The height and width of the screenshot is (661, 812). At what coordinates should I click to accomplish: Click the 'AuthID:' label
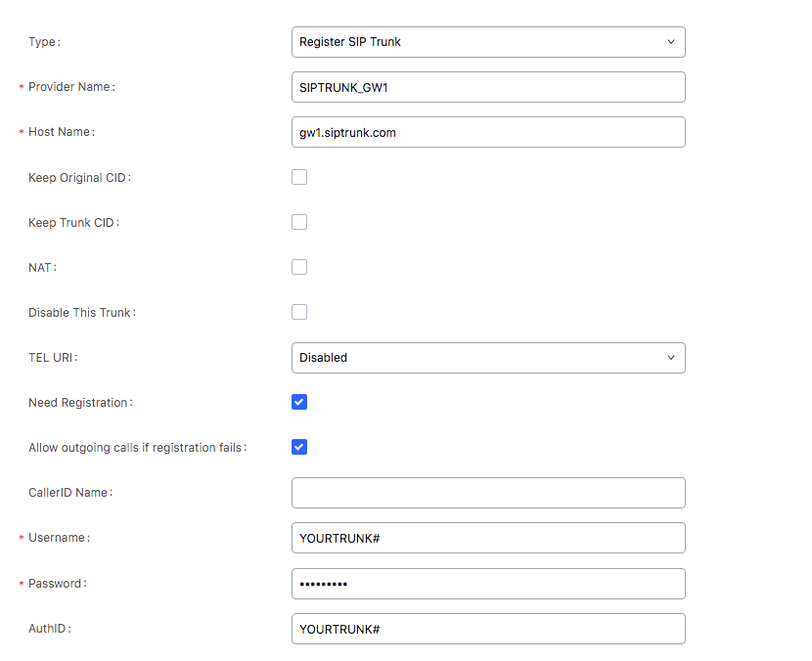[x=50, y=629]
